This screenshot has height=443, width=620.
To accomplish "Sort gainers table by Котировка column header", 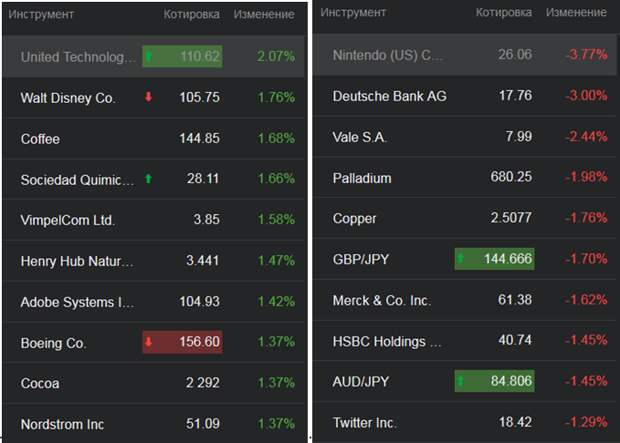I will 192,15.
